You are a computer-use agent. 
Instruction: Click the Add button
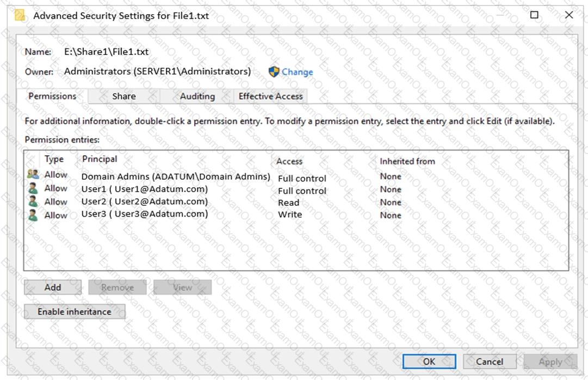pyautogui.click(x=53, y=287)
